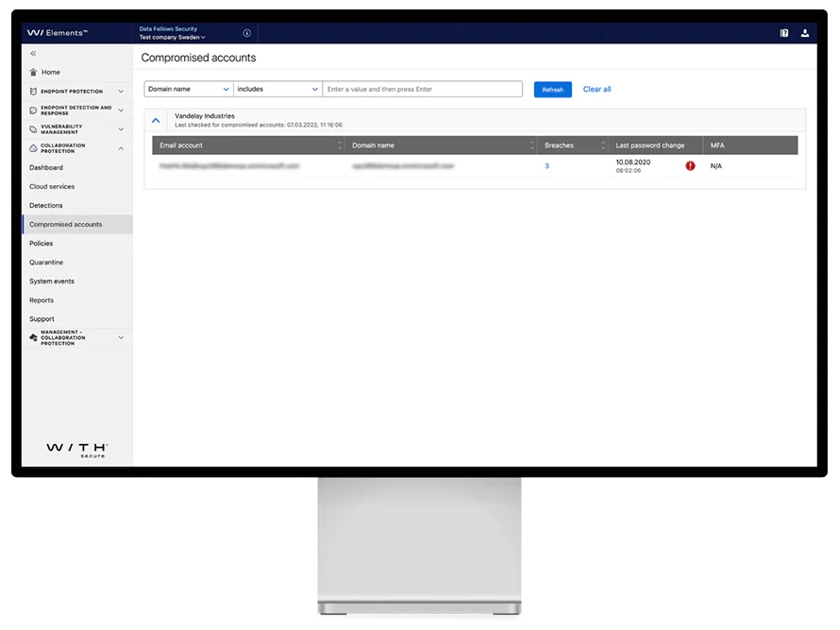Screen dimensions: 840x630
Task: Select the Home icon in the sidebar
Action: (32, 72)
